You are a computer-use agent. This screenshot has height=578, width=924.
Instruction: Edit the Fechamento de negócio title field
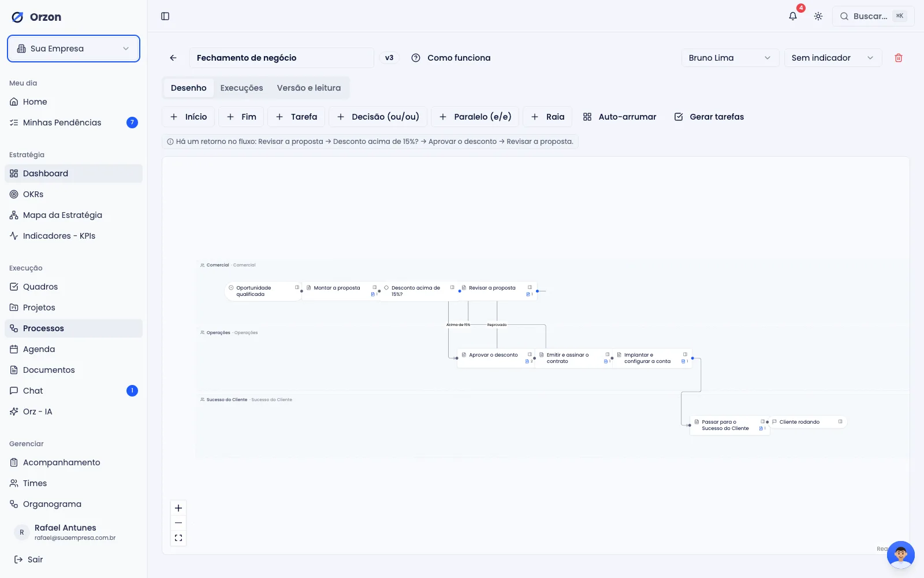pyautogui.click(x=282, y=58)
